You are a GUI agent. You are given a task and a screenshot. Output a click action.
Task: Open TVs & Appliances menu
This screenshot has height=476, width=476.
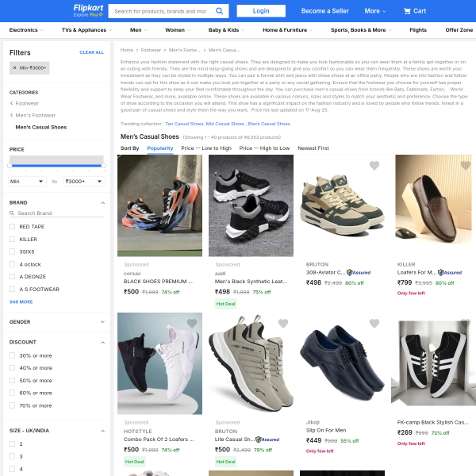[86, 30]
